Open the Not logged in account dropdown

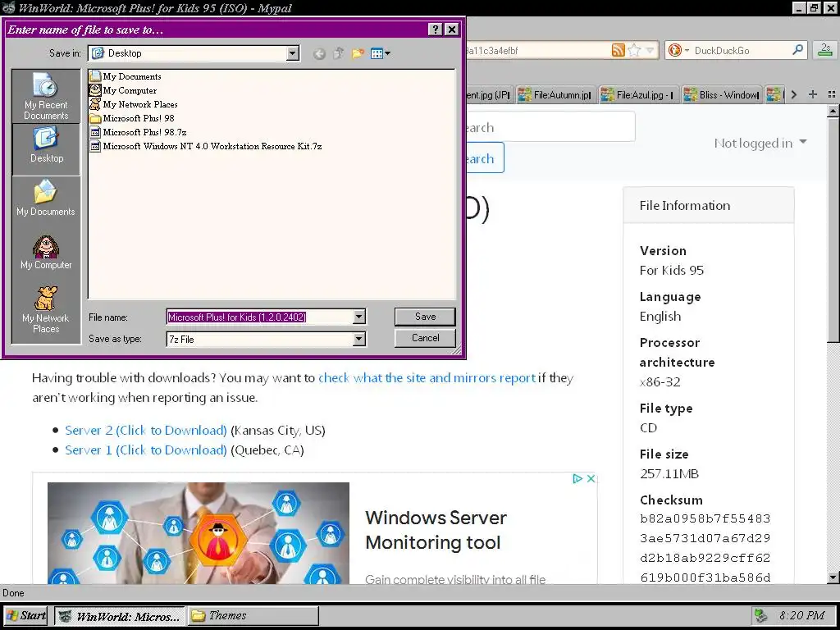coord(760,143)
